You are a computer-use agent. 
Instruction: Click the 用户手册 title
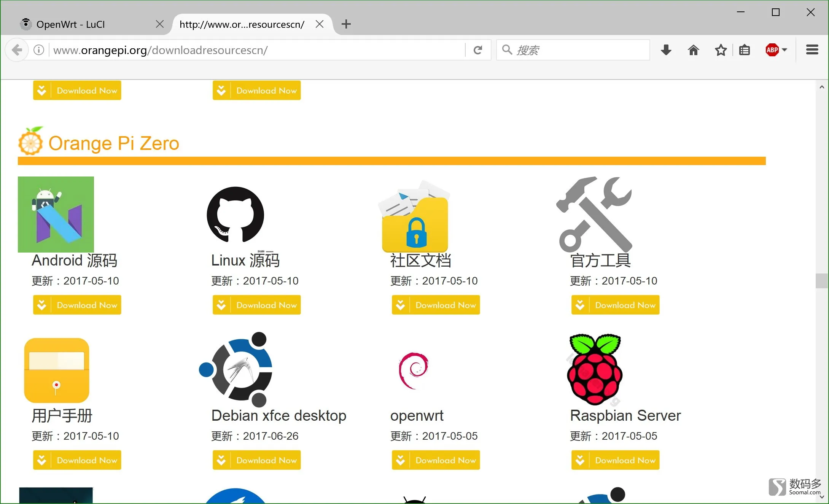pos(62,416)
